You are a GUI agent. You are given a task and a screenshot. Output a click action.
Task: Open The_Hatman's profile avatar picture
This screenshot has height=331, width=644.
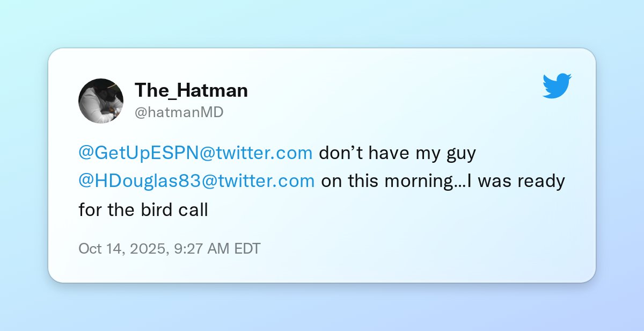pos(101,100)
